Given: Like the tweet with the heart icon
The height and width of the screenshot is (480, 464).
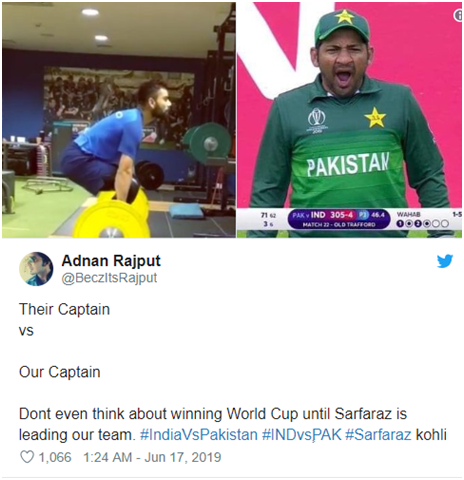Looking at the screenshot, I should [x=27, y=457].
